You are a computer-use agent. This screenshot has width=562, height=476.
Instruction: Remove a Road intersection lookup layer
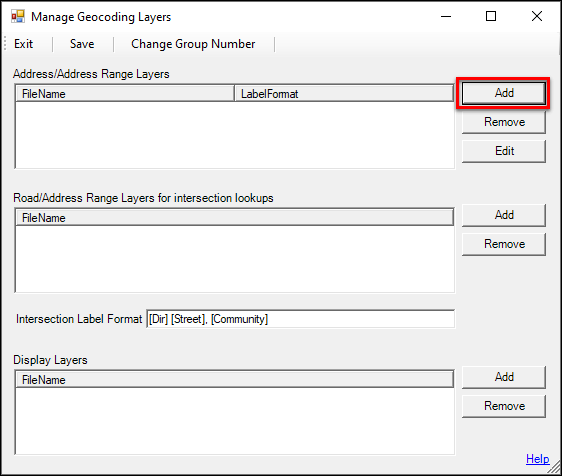coord(504,244)
